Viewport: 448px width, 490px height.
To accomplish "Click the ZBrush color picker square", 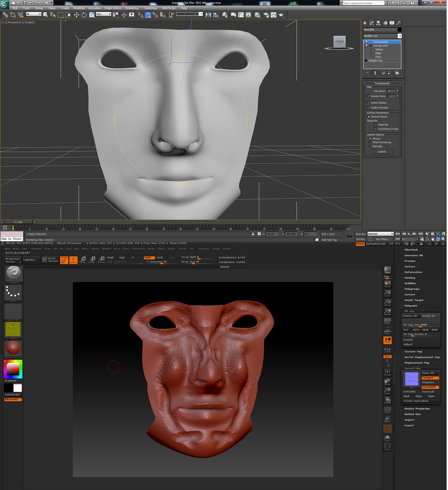I will pyautogui.click(x=13, y=369).
